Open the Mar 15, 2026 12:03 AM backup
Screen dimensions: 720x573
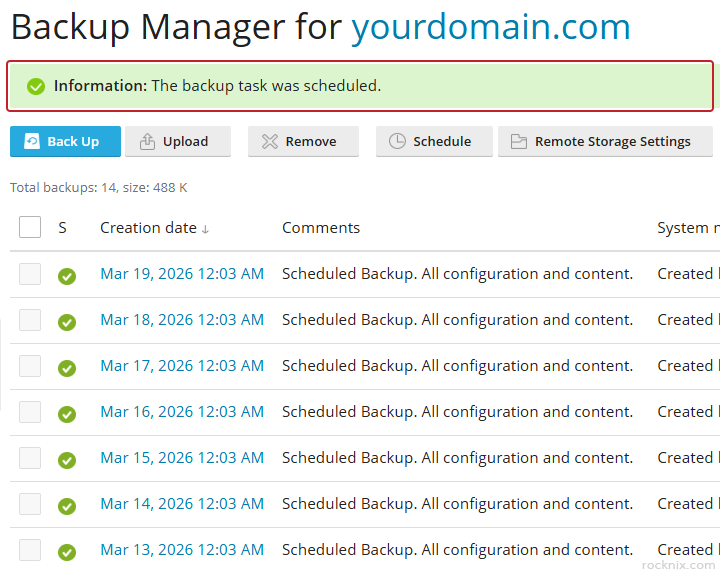pyautogui.click(x=182, y=458)
